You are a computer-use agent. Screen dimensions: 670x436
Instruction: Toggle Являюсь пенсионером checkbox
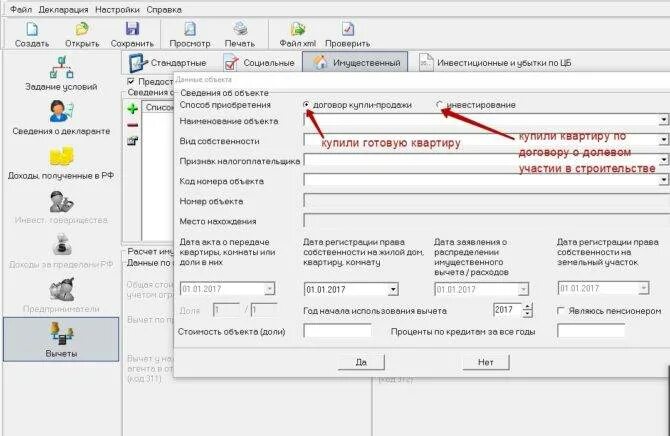[561, 311]
